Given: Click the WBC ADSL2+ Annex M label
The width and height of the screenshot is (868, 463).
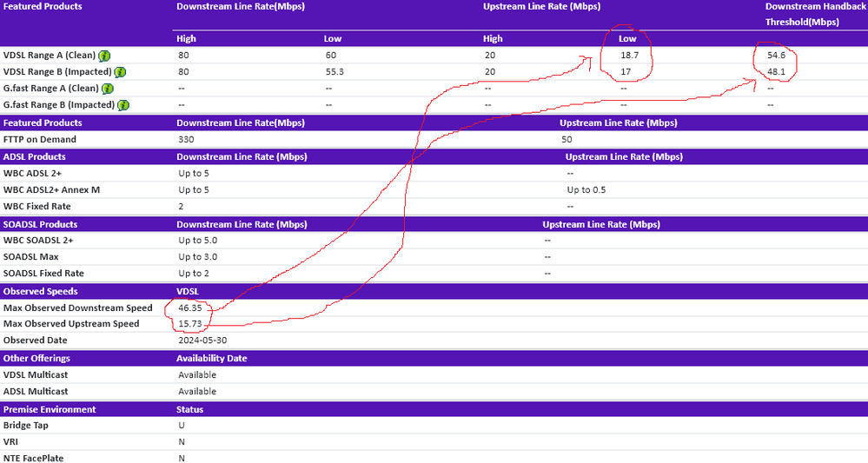Looking at the screenshot, I should coord(51,189).
